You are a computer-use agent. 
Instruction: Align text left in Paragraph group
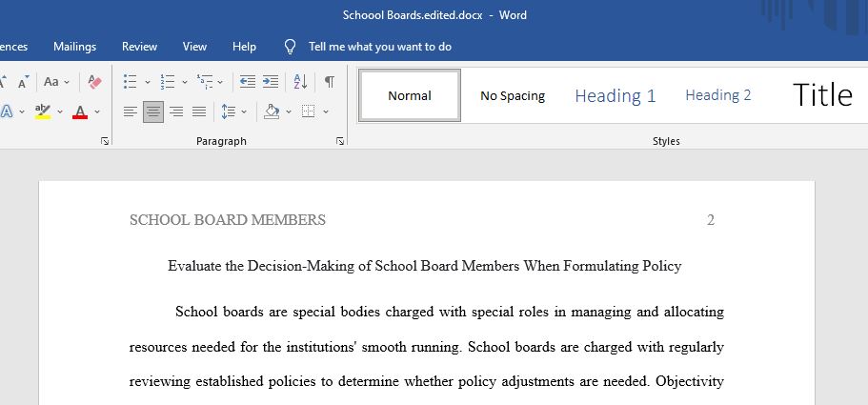click(x=131, y=111)
